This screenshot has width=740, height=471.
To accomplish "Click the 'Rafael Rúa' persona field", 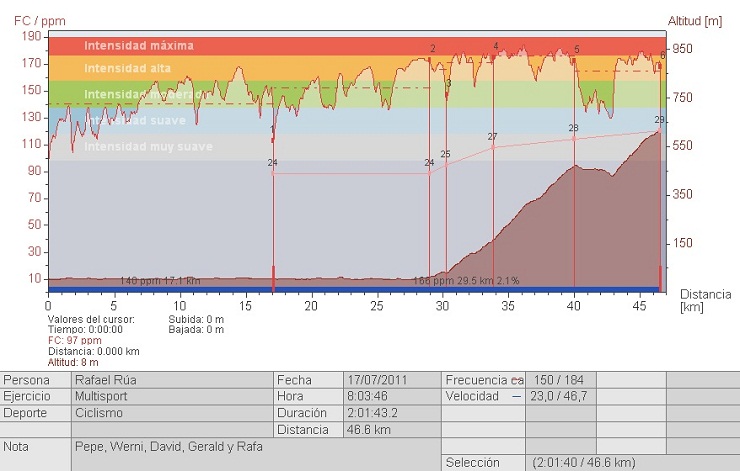I will [x=171, y=380].
